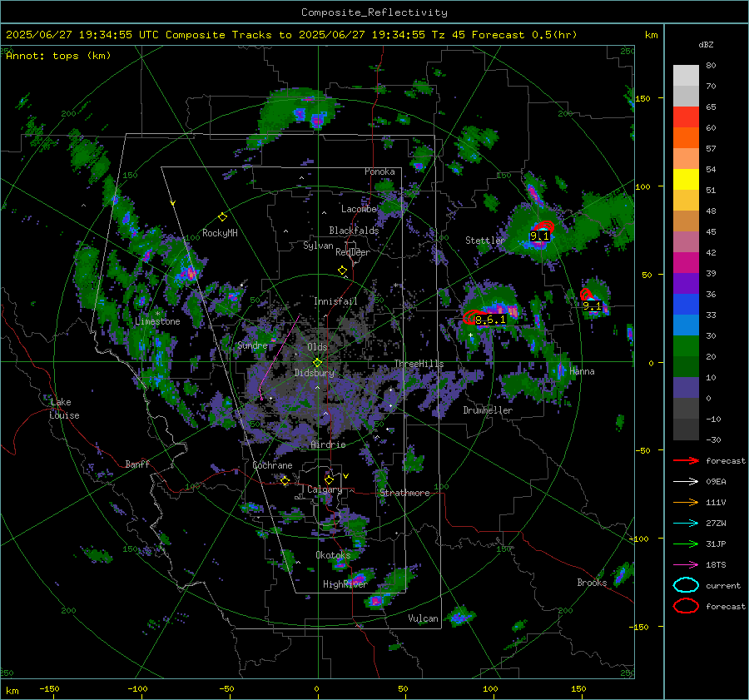Image resolution: width=749 pixels, height=700 pixels.
Task: Click the Banff label
Action: pos(137,464)
